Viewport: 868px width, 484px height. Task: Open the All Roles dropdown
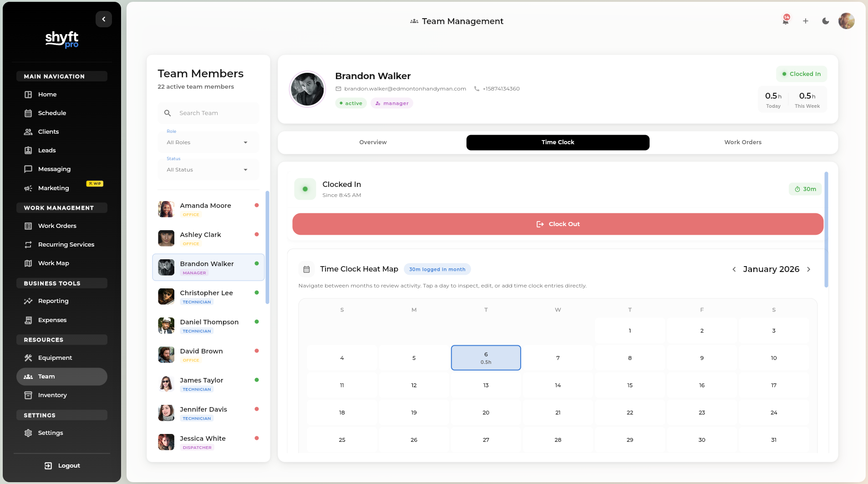(x=208, y=142)
